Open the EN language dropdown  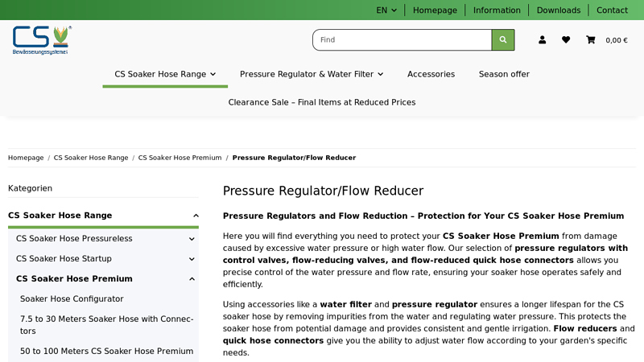(x=386, y=10)
